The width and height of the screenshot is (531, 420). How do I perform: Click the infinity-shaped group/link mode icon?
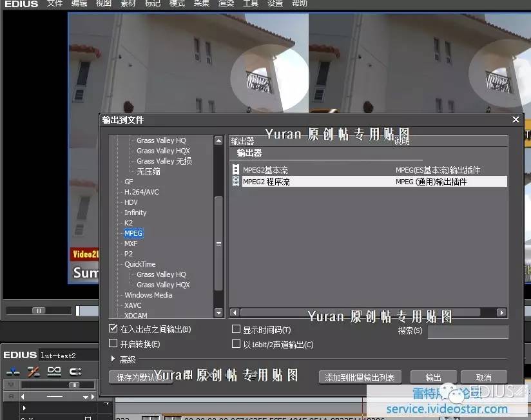pos(54,371)
